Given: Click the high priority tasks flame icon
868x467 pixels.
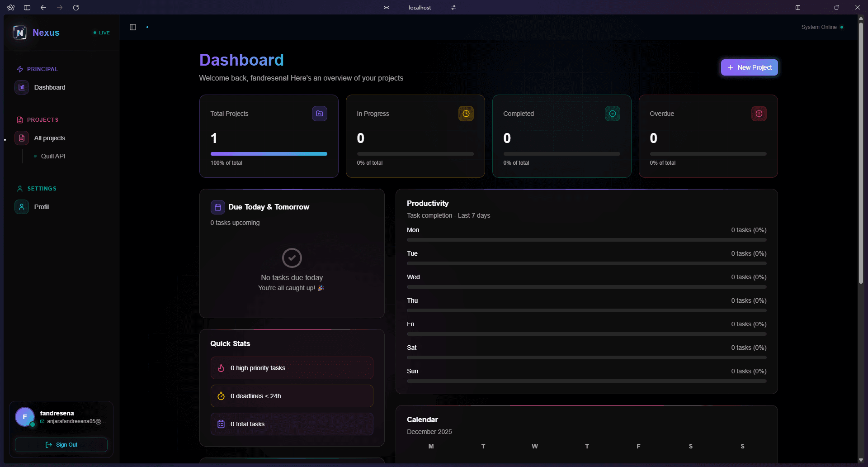Looking at the screenshot, I should (221, 368).
